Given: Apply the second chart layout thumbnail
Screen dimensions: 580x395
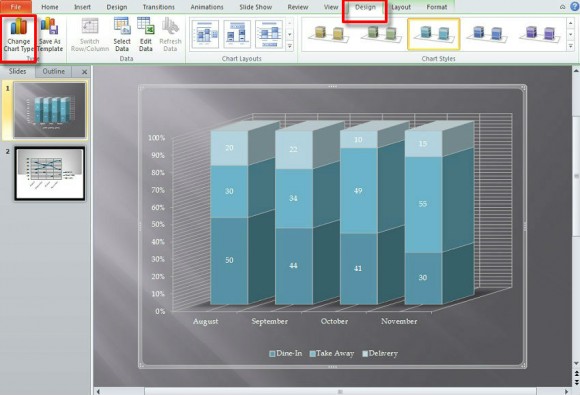Looking at the screenshot, I should point(237,34).
